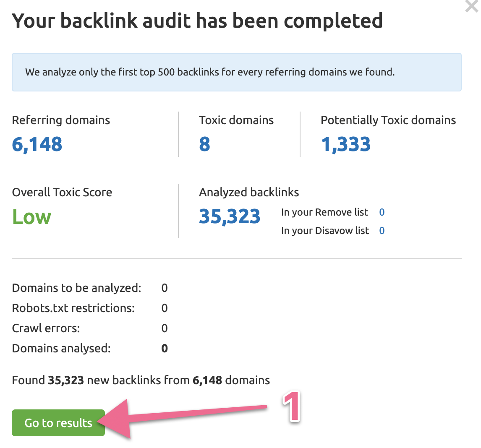The image size is (481, 448).
Task: Close the backlink audit dialog
Action: tap(472, 7)
